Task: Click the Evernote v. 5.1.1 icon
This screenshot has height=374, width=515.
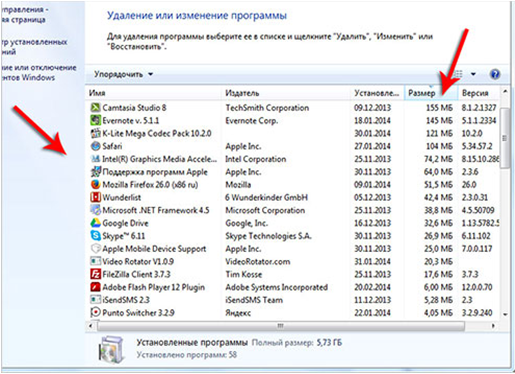Action: pos(95,120)
